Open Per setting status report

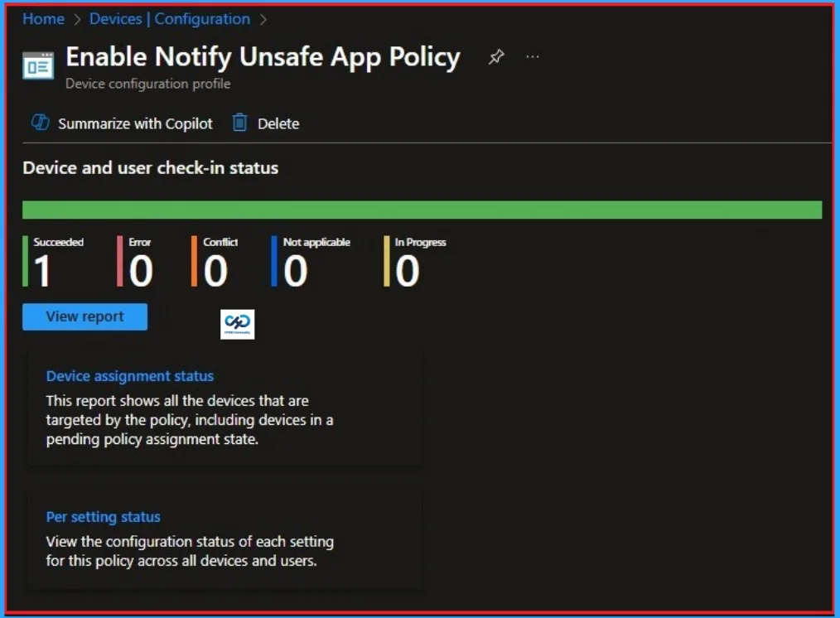coord(103,516)
